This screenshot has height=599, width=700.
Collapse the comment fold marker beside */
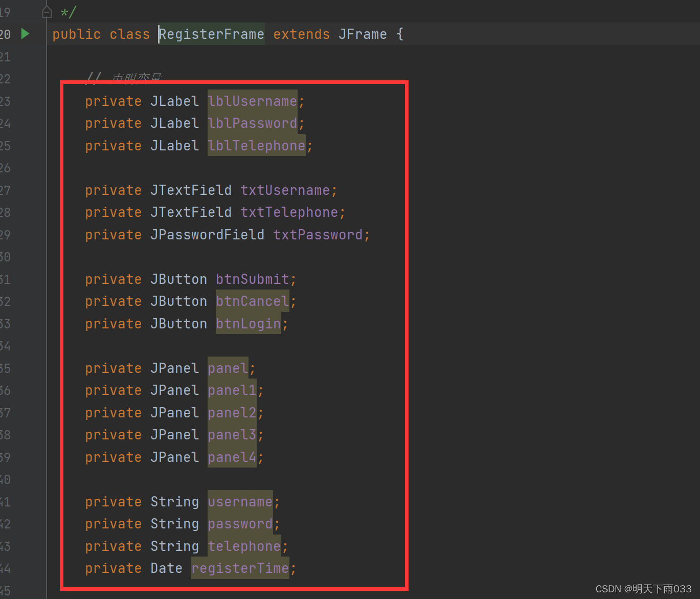click(x=47, y=12)
